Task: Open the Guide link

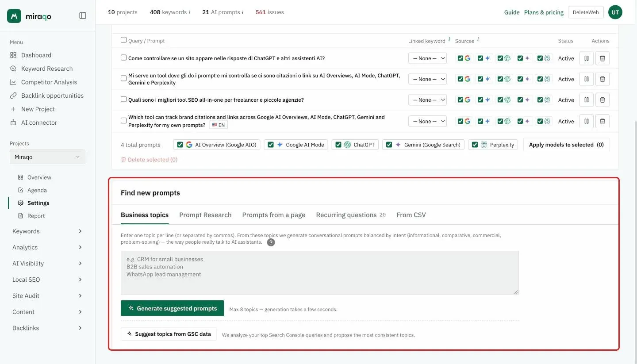Action: 512,12
